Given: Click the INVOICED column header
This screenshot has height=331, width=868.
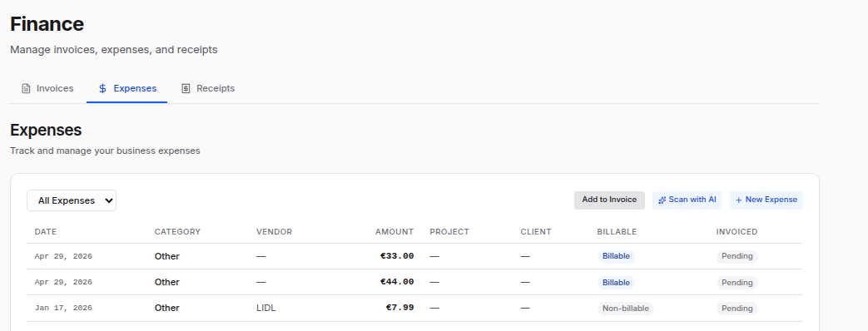Looking at the screenshot, I should pyautogui.click(x=737, y=232).
